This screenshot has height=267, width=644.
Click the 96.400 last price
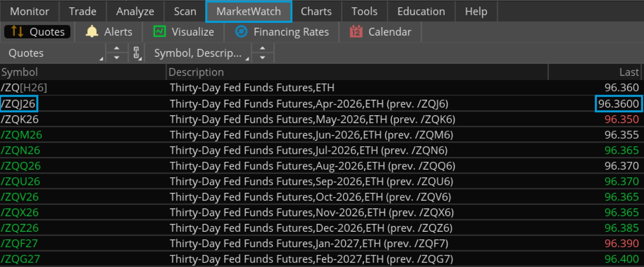[x=622, y=259]
